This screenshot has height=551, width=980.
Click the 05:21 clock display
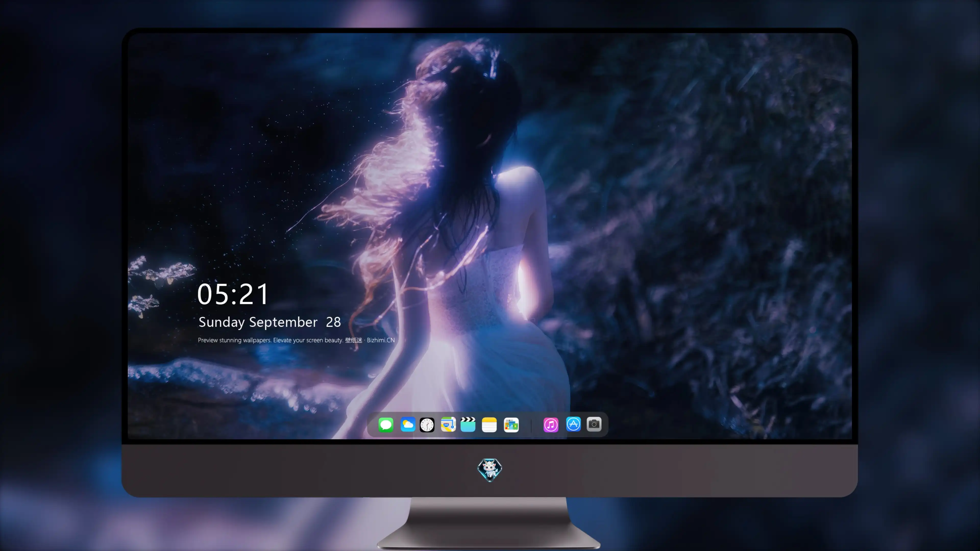pyautogui.click(x=232, y=294)
